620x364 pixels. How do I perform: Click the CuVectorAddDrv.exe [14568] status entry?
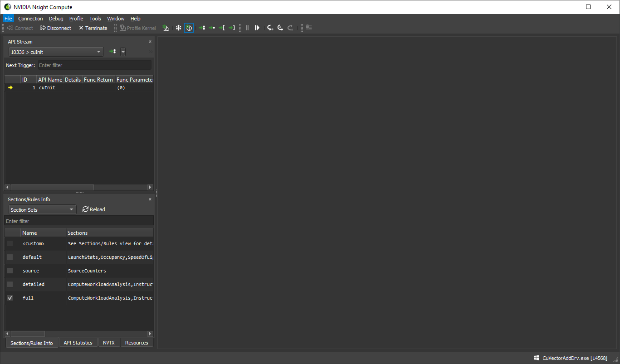coord(575,358)
